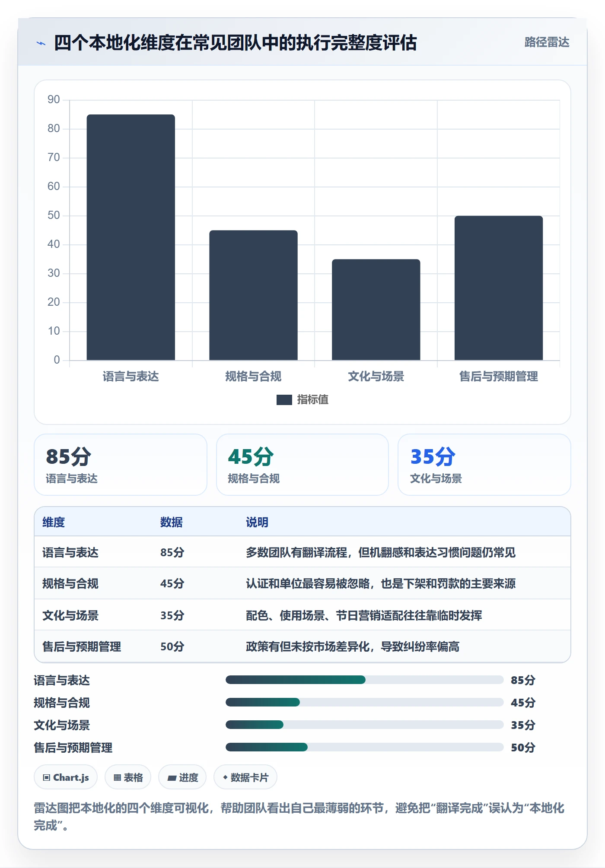
Task: Open the 35分 文化与场景 data card
Action: click(484, 465)
